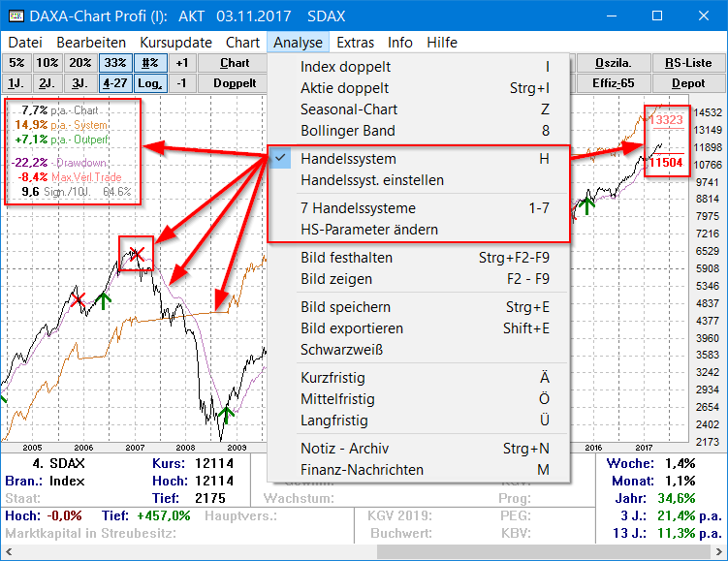Image resolution: width=728 pixels, height=561 pixels.
Task: Click the Depot button
Action: 688,83
